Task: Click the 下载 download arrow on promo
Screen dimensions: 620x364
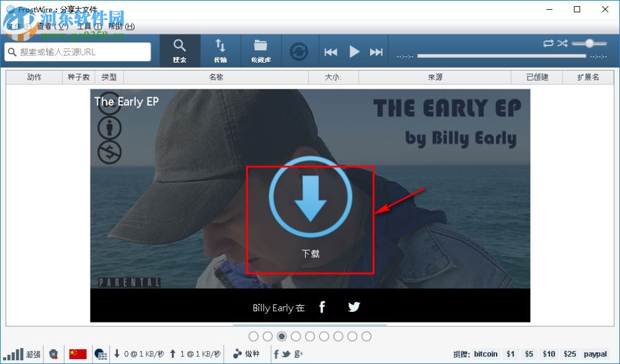Action: [311, 197]
